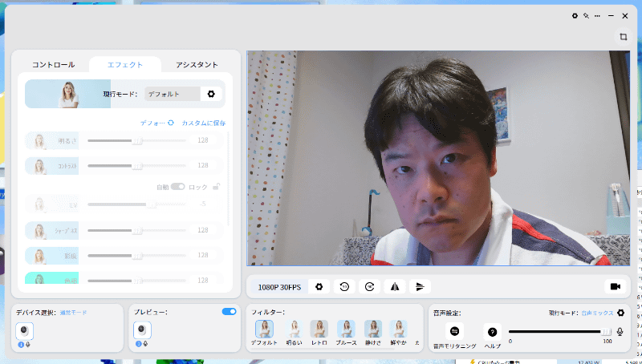This screenshot has height=364, width=642.
Task: Open the 1080P 30FPS resolution selector
Action: pyautogui.click(x=279, y=287)
